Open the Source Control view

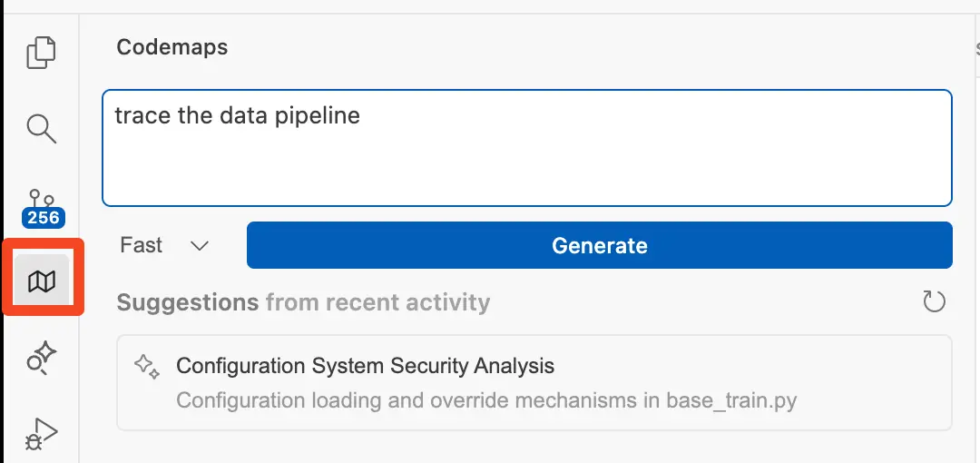(42, 200)
